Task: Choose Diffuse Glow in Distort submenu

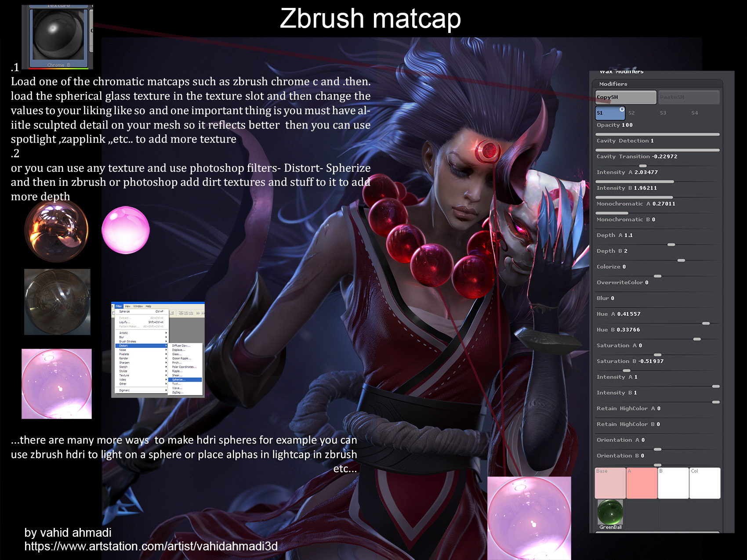Action: [x=185, y=346]
